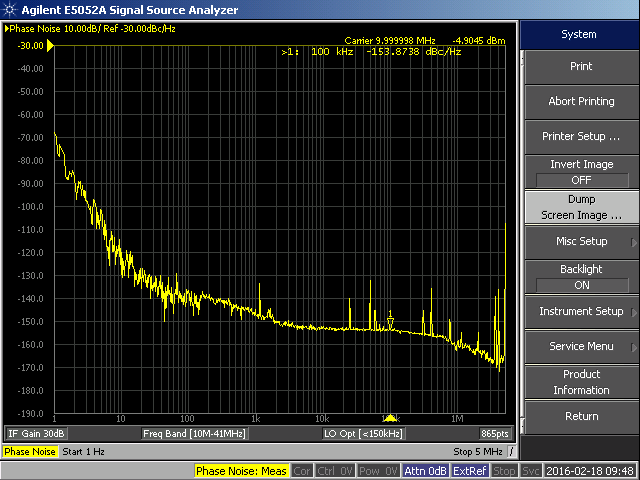Click the IF Gain 30dB field

pos(37,434)
